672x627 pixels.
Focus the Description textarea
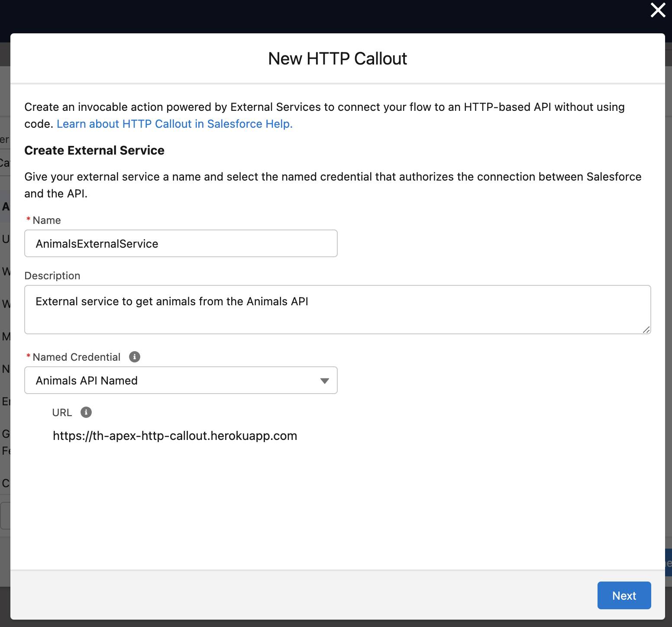337,309
